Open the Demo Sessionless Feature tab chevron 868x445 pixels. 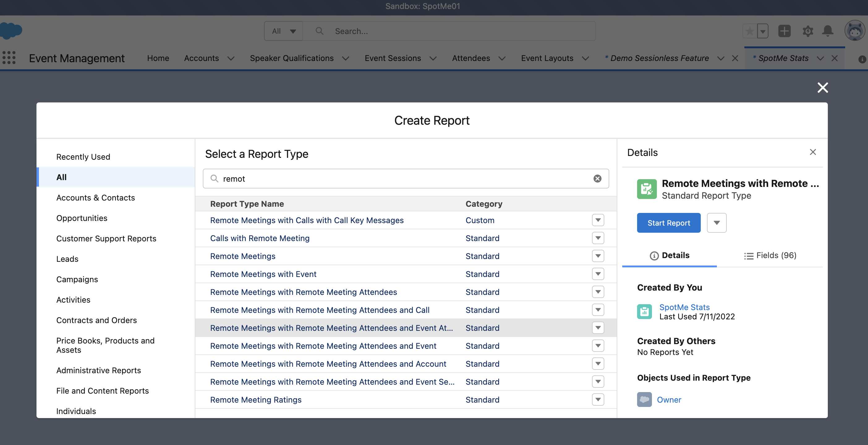[x=721, y=58]
